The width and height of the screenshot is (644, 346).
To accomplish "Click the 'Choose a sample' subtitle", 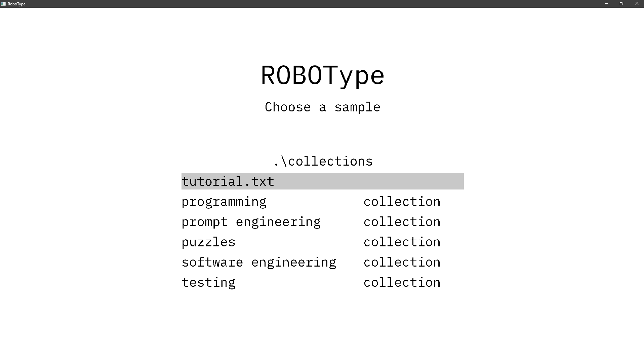I will [x=322, y=107].
